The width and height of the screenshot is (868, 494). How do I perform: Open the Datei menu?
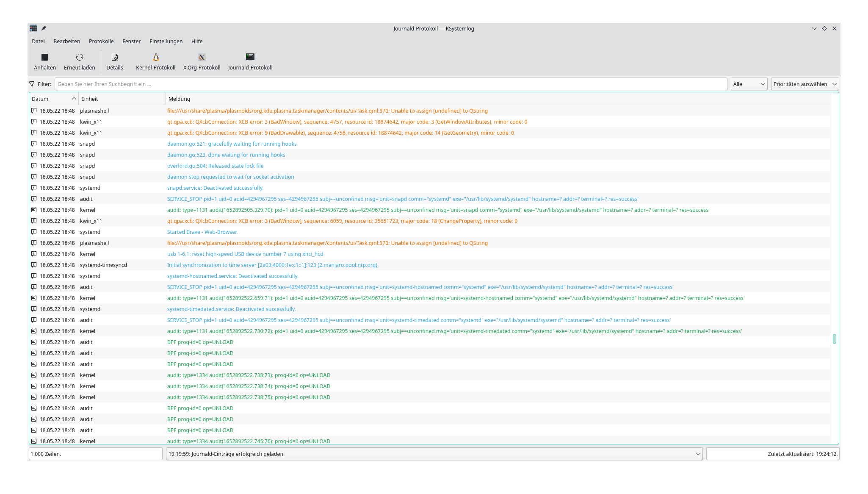click(x=38, y=41)
